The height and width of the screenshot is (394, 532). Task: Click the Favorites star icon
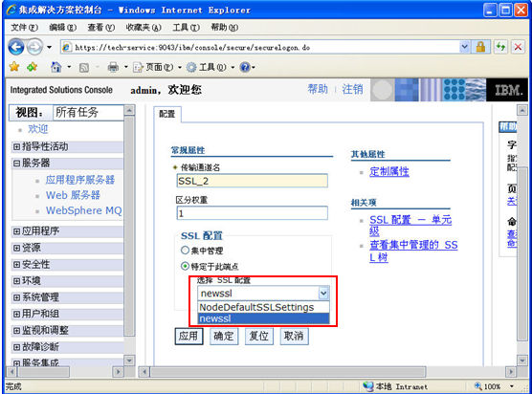pos(14,67)
